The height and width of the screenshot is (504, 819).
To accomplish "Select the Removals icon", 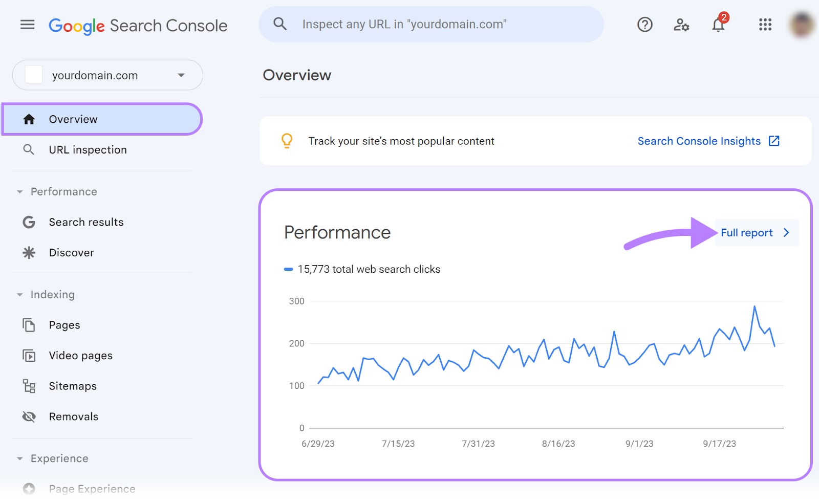I will click(29, 417).
